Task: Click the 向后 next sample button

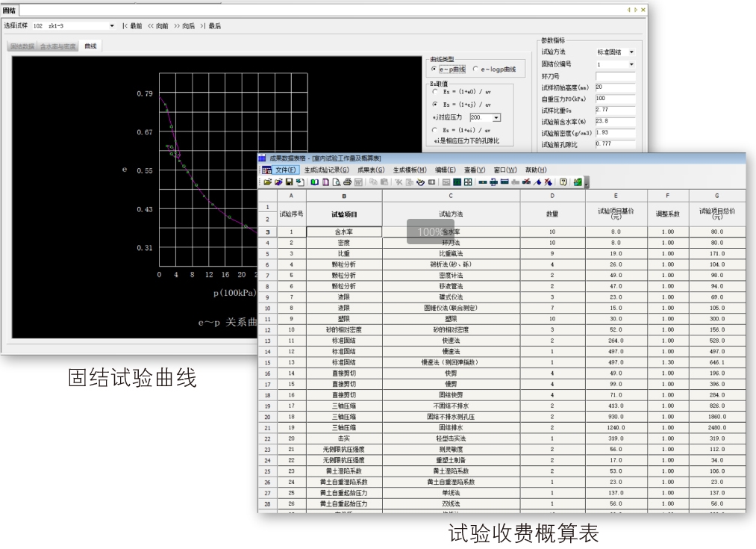Action: point(183,25)
